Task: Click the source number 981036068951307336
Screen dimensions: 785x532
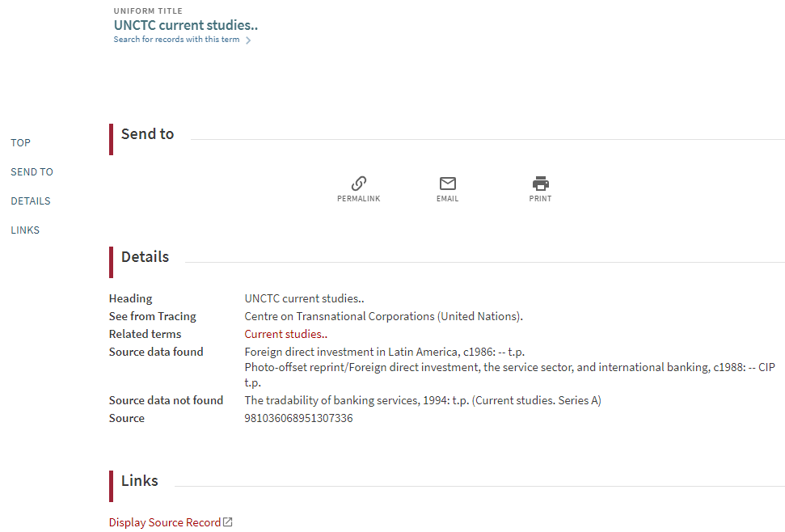Action: 298,418
